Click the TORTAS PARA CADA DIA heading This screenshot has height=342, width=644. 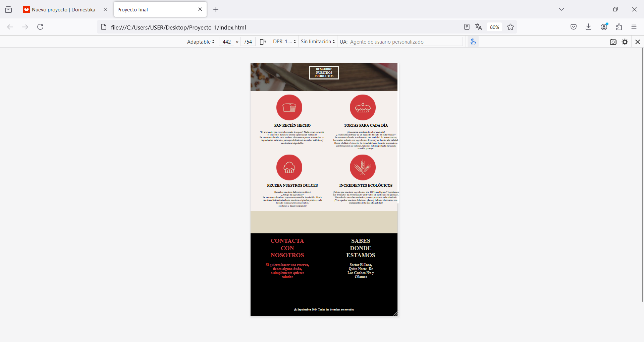click(366, 125)
